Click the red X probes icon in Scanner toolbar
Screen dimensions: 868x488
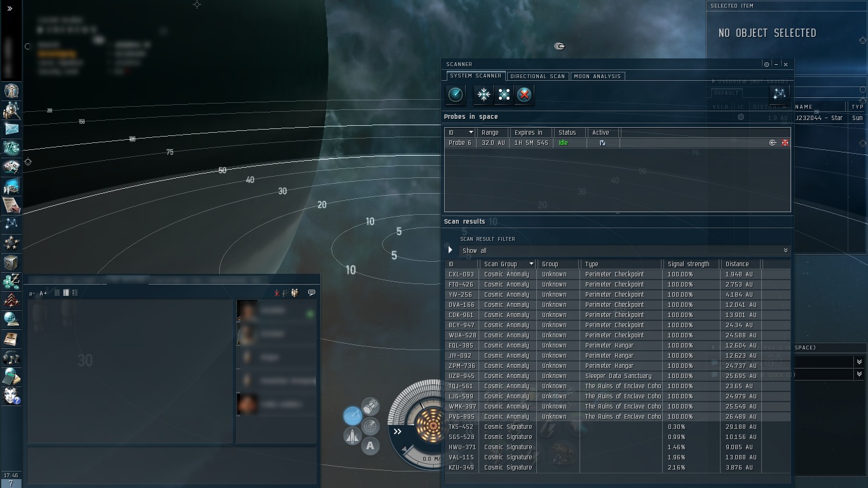pyautogui.click(x=524, y=95)
